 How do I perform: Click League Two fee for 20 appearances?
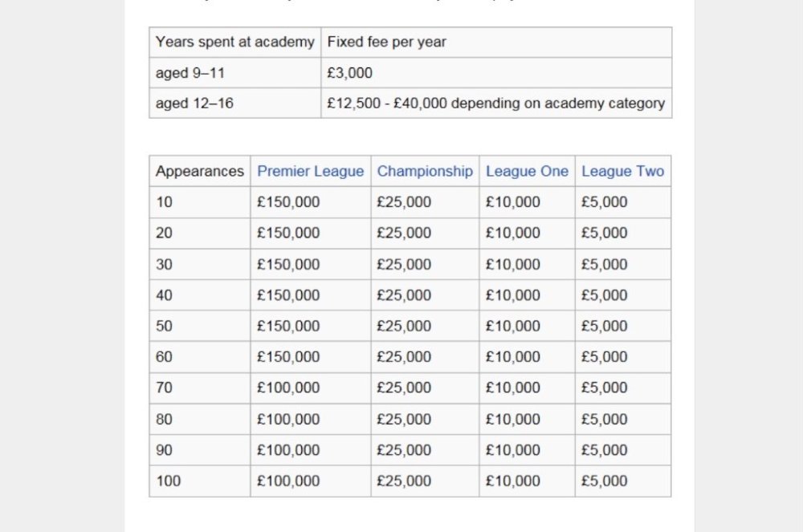click(605, 233)
